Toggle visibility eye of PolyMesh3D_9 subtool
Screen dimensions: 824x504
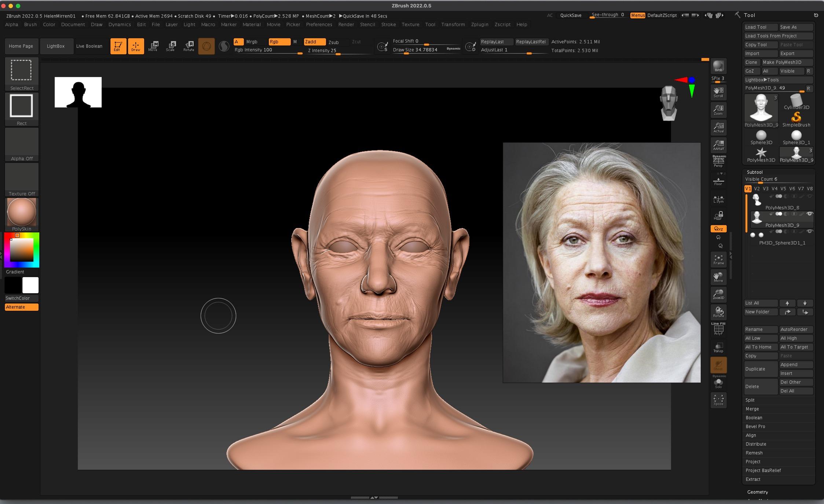(x=809, y=214)
